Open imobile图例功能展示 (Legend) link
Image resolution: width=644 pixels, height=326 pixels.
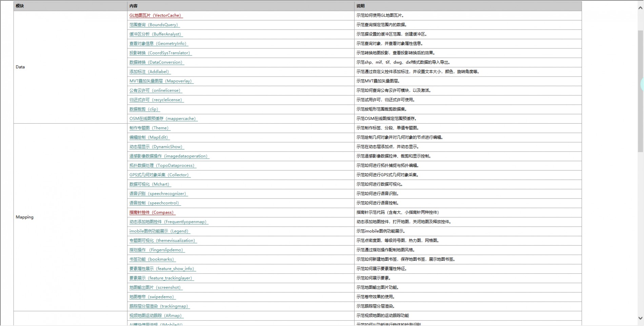[159, 231]
